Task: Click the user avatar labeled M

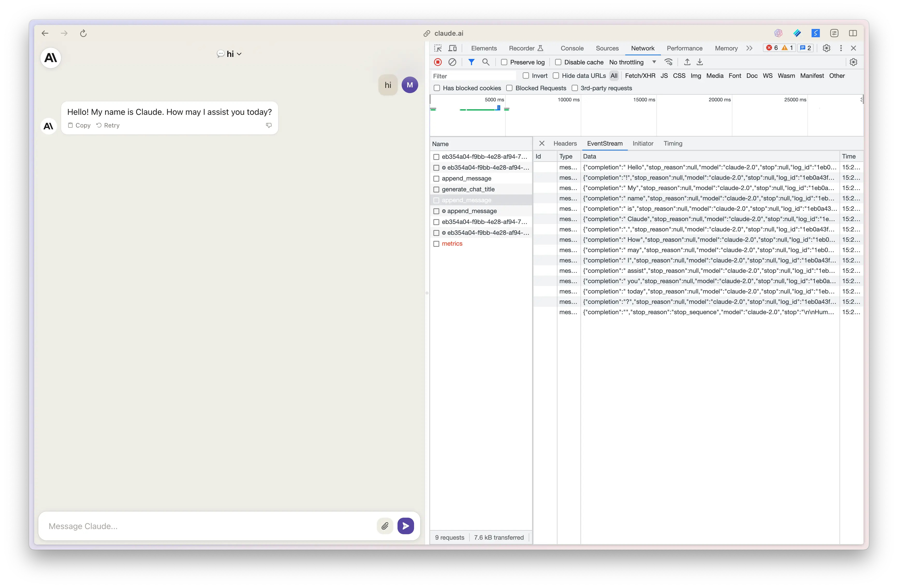Action: tap(410, 85)
